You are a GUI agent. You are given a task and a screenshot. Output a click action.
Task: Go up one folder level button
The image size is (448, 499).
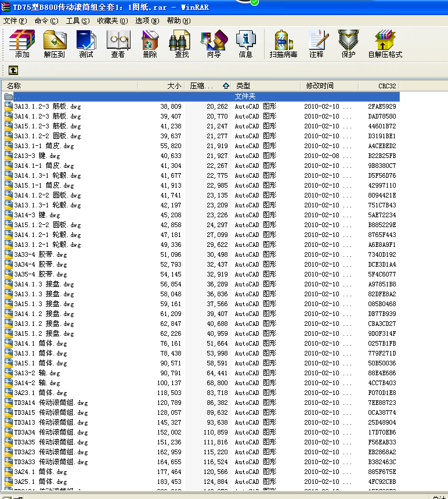[x=13, y=70]
